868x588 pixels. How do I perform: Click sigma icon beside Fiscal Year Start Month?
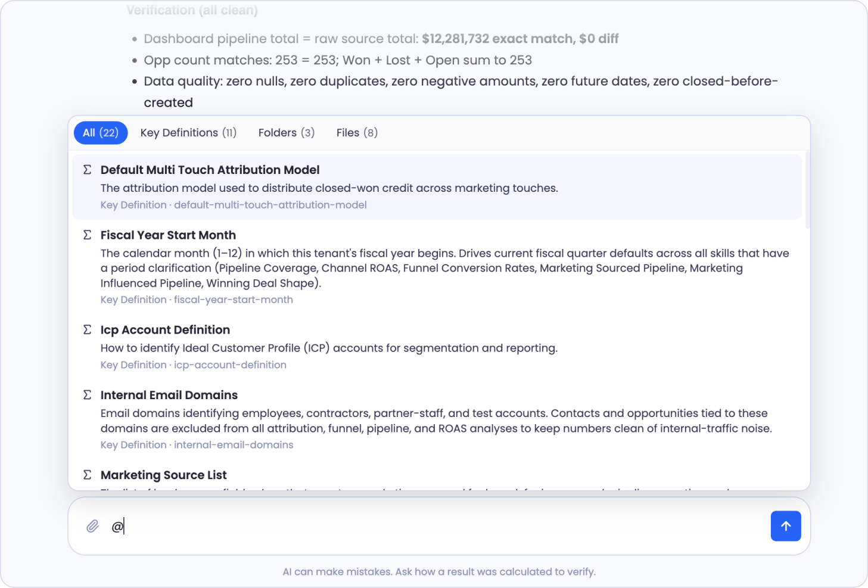[x=87, y=235]
